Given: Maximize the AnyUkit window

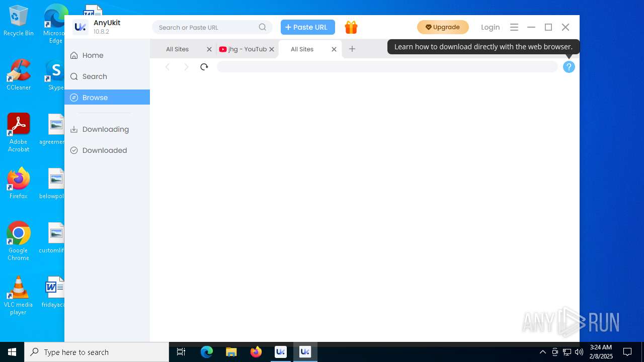Looking at the screenshot, I should pyautogui.click(x=548, y=27).
